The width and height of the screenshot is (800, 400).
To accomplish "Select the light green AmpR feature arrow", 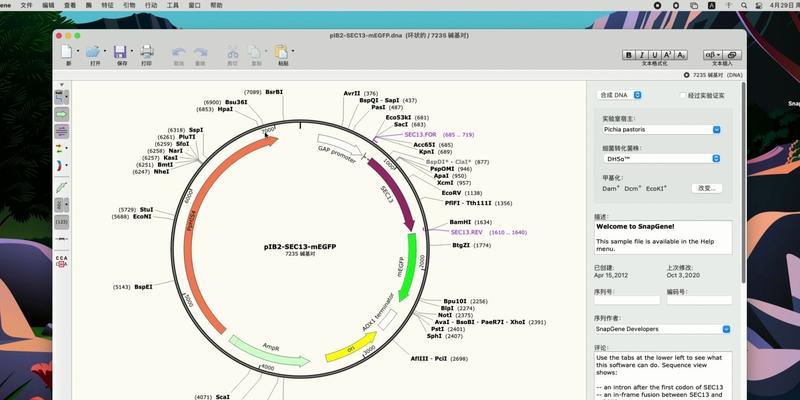I will (269, 351).
